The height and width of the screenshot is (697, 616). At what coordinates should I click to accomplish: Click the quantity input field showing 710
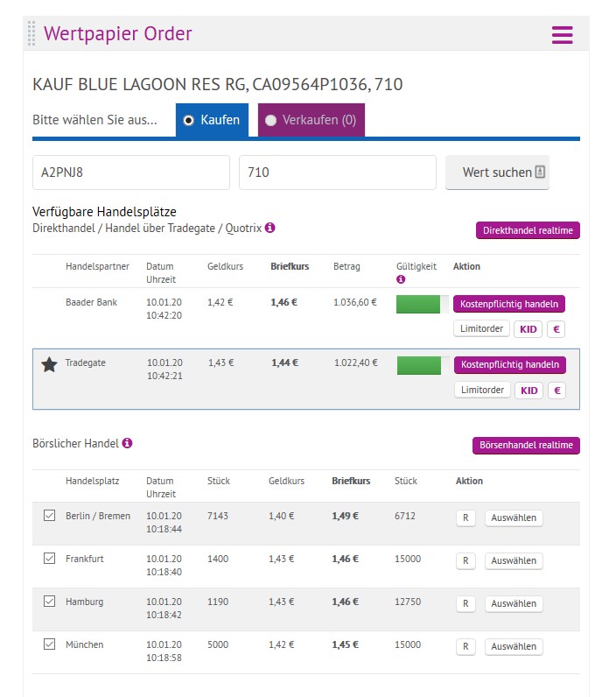[337, 172]
